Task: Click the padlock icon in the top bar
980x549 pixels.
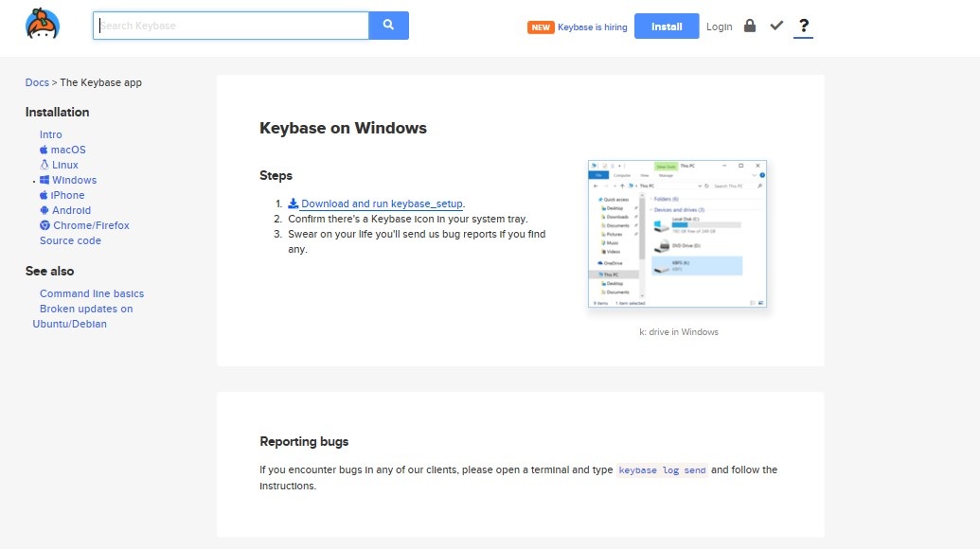Action: (x=749, y=26)
